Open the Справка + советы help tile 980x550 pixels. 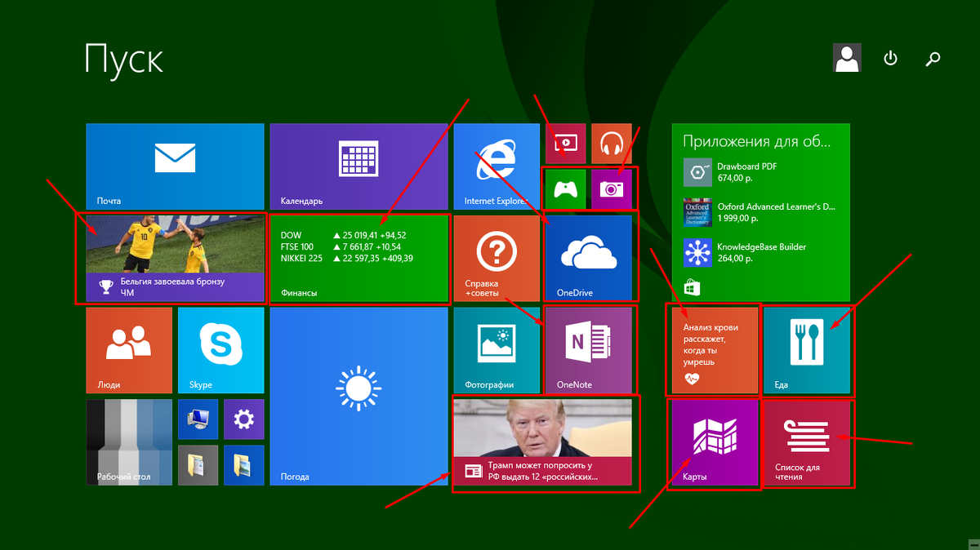pos(497,258)
